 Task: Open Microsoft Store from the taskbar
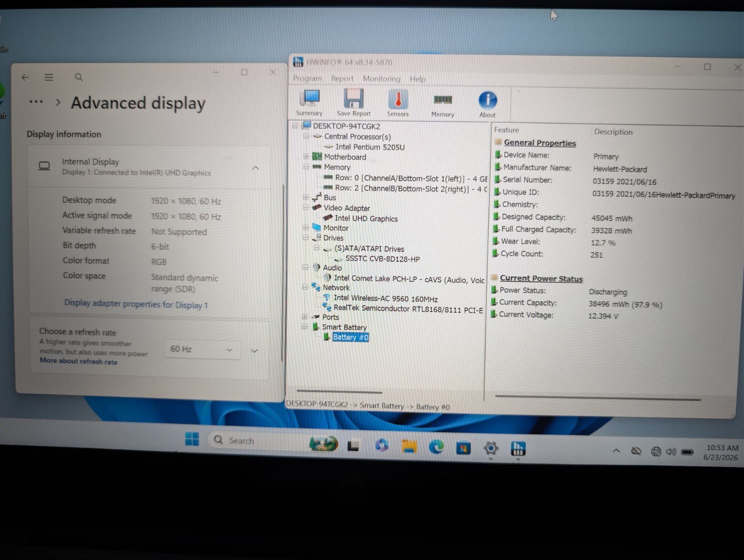(463, 448)
